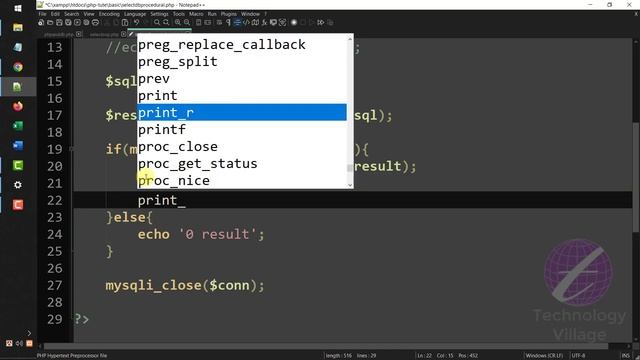Click the }else{ code line

pos(129,217)
